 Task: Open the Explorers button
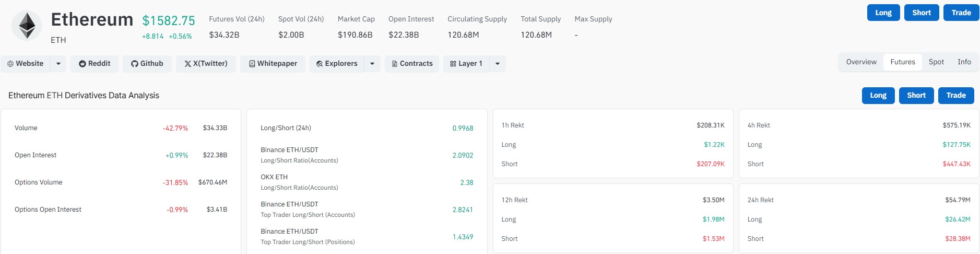(337, 64)
